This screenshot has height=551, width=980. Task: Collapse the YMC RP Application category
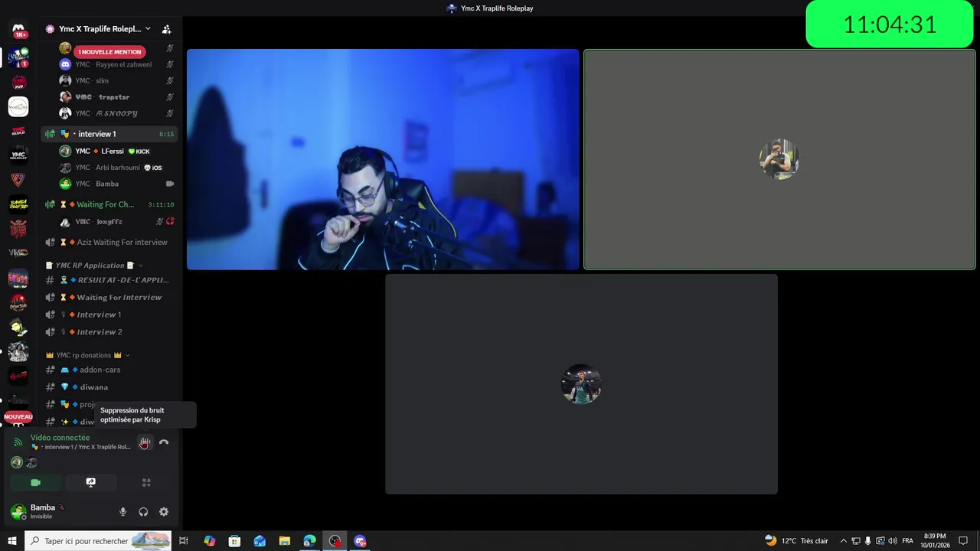click(x=94, y=266)
